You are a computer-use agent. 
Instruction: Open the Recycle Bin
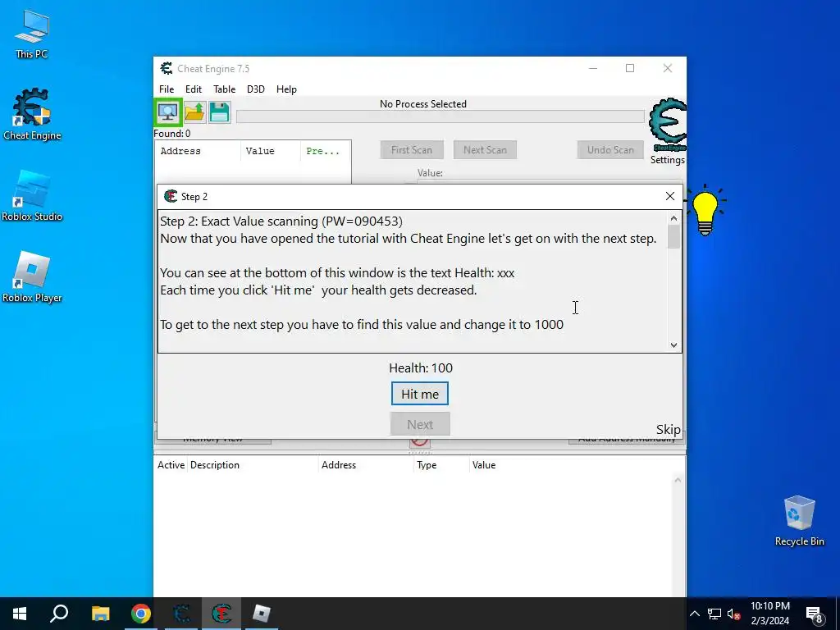click(x=799, y=521)
